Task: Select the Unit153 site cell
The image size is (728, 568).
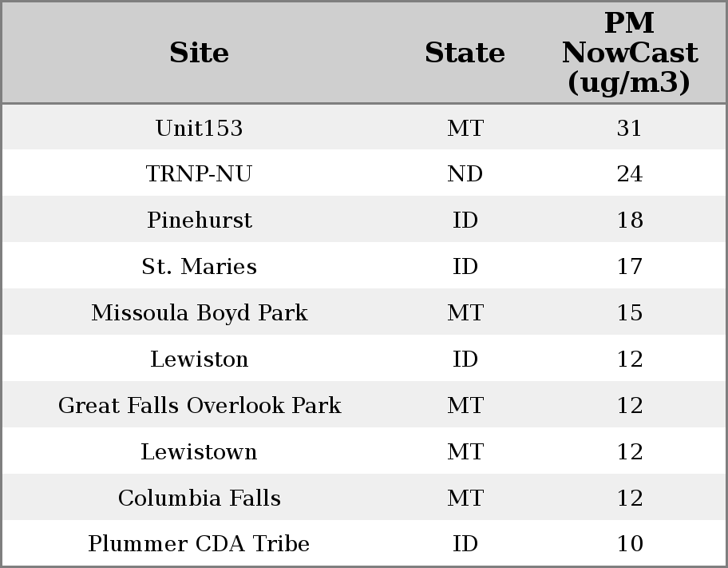Action: [199, 128]
